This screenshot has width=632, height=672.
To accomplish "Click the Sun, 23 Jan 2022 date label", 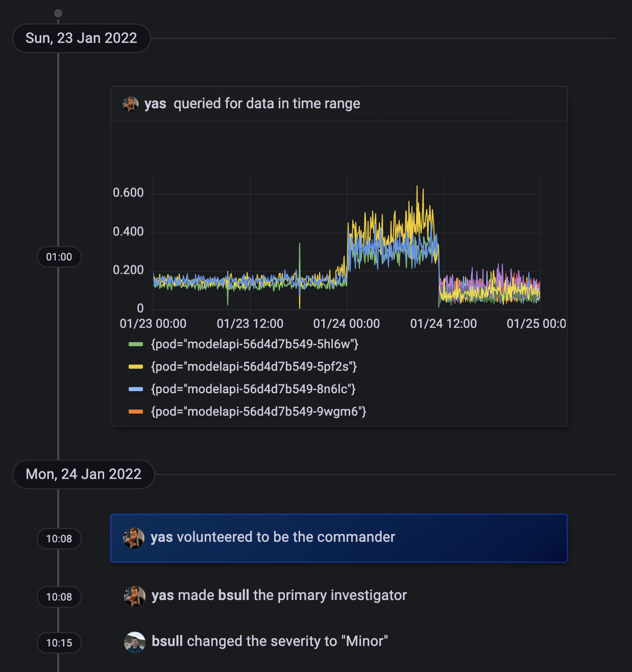I will 81,38.
